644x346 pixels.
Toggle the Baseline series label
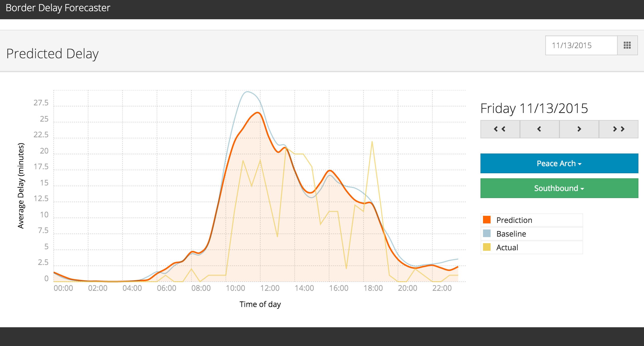click(x=511, y=234)
